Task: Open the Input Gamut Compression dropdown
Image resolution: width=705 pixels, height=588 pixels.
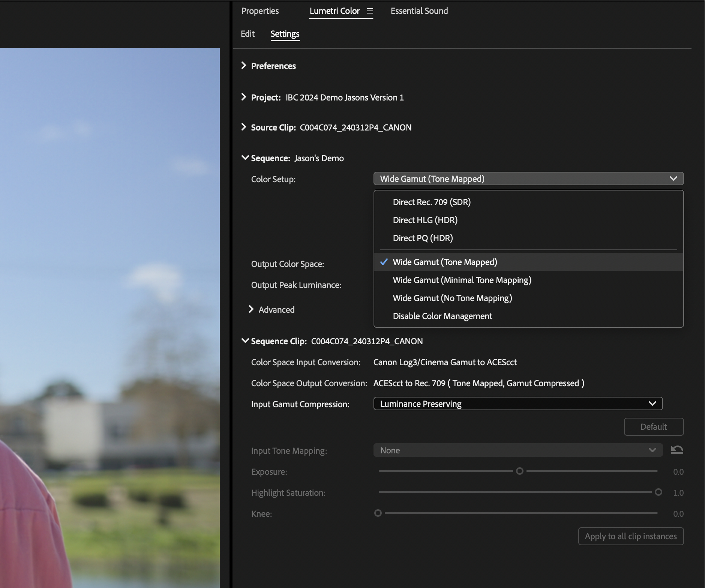Action: 518,404
